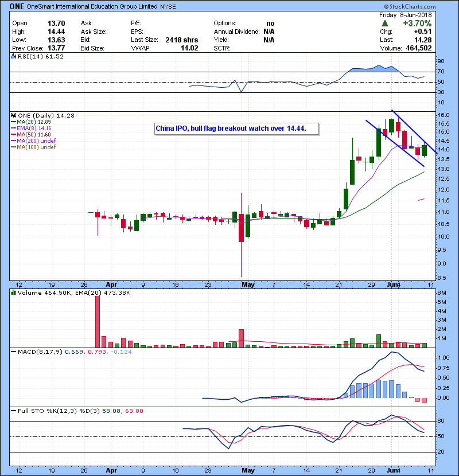Click the Low price 13.63
459x476 pixels.
(56, 40)
